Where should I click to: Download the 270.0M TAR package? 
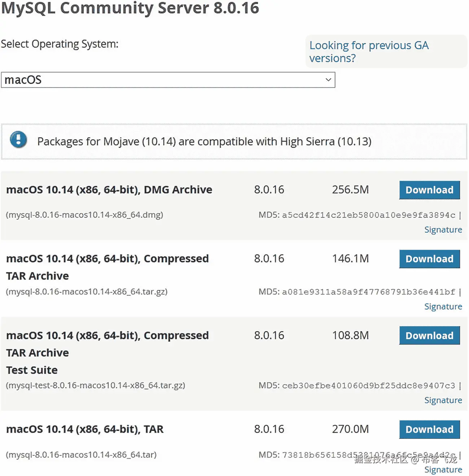429,429
